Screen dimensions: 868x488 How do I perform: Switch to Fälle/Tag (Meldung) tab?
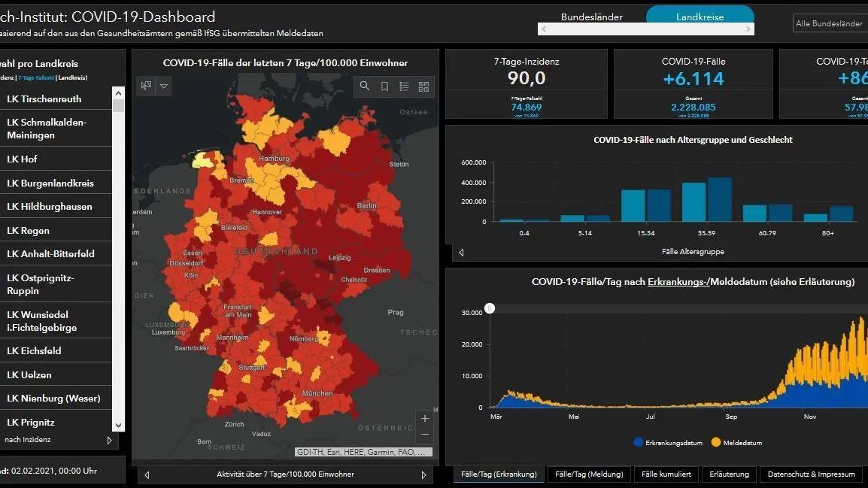click(x=589, y=474)
